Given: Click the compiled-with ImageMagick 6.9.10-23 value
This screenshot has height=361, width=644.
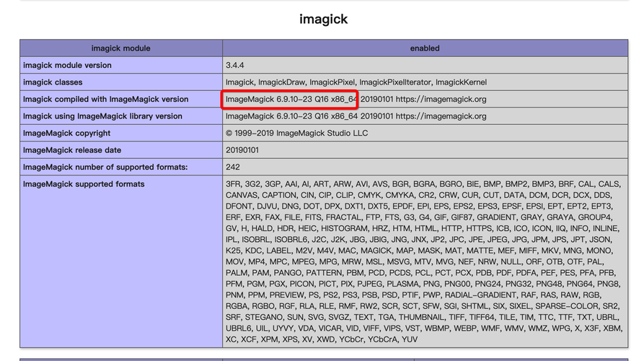Looking at the screenshot, I should [356, 99].
